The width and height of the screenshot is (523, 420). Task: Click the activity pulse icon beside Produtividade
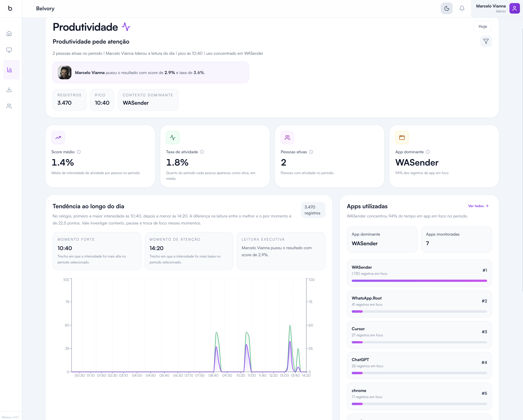click(x=126, y=27)
